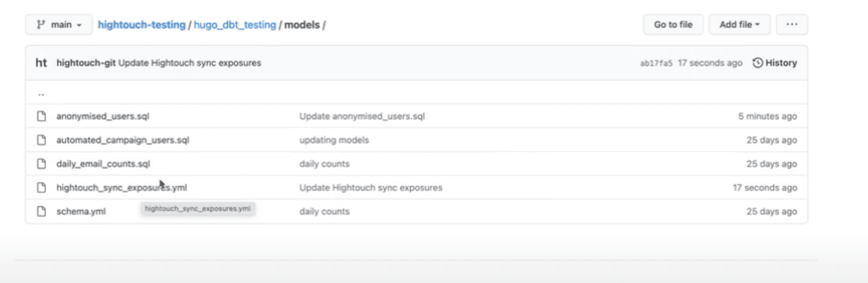
Task: Open the anonymised_users.sql file
Action: click(x=103, y=116)
